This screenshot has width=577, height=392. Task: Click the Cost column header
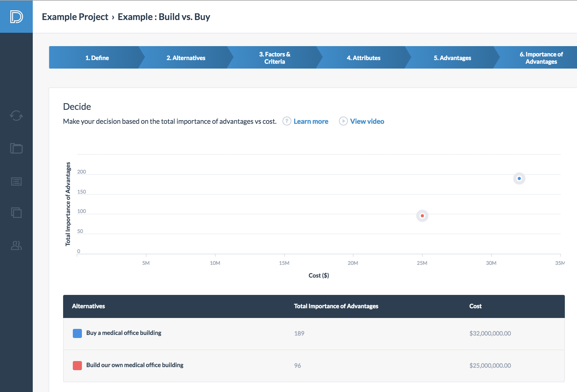pos(475,306)
